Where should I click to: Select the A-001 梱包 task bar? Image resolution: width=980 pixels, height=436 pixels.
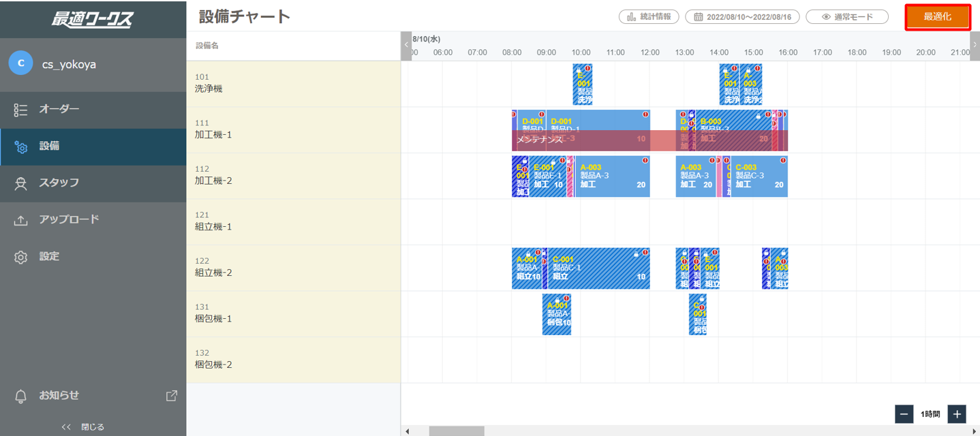[x=557, y=315]
